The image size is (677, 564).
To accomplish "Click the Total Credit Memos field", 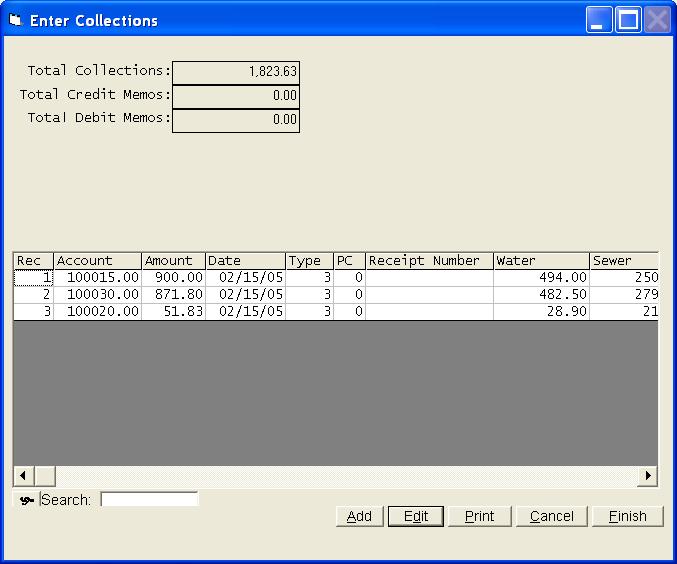I will click(235, 96).
